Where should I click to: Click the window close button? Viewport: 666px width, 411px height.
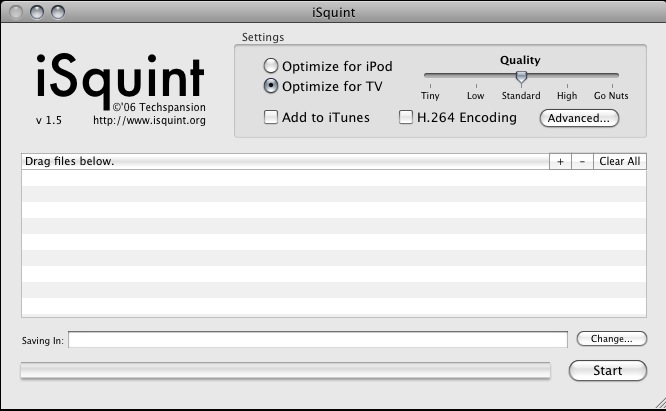click(x=16, y=12)
